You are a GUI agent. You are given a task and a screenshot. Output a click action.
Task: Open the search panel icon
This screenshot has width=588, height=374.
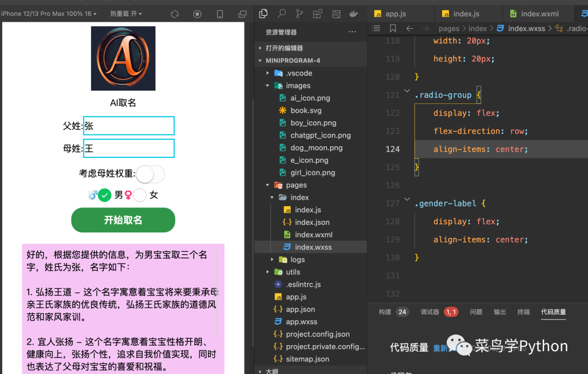[x=281, y=14]
